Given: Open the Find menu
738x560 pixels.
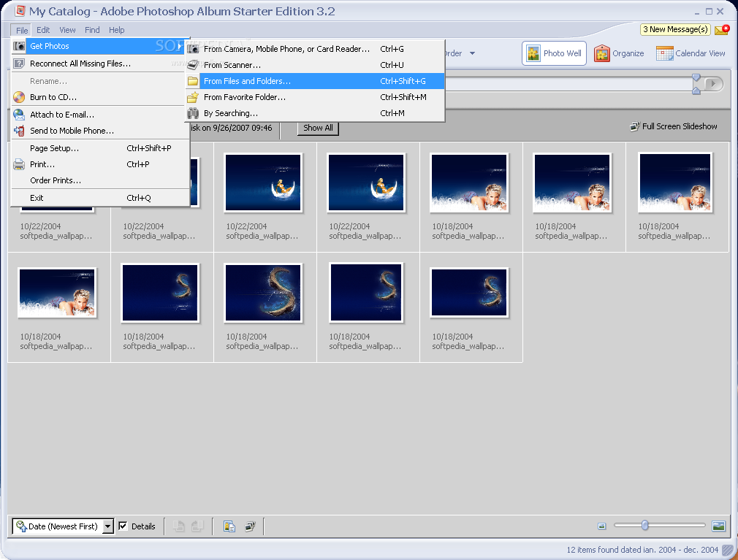Looking at the screenshot, I should 92,30.
